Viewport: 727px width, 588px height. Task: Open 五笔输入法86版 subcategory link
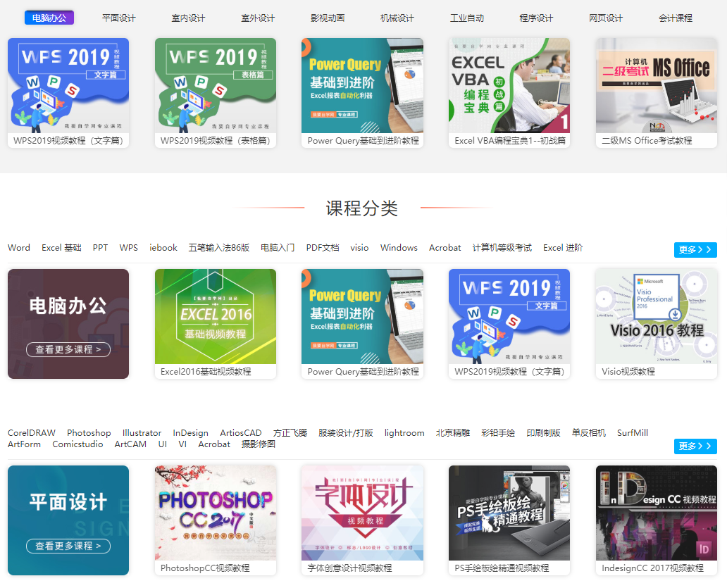click(x=219, y=247)
